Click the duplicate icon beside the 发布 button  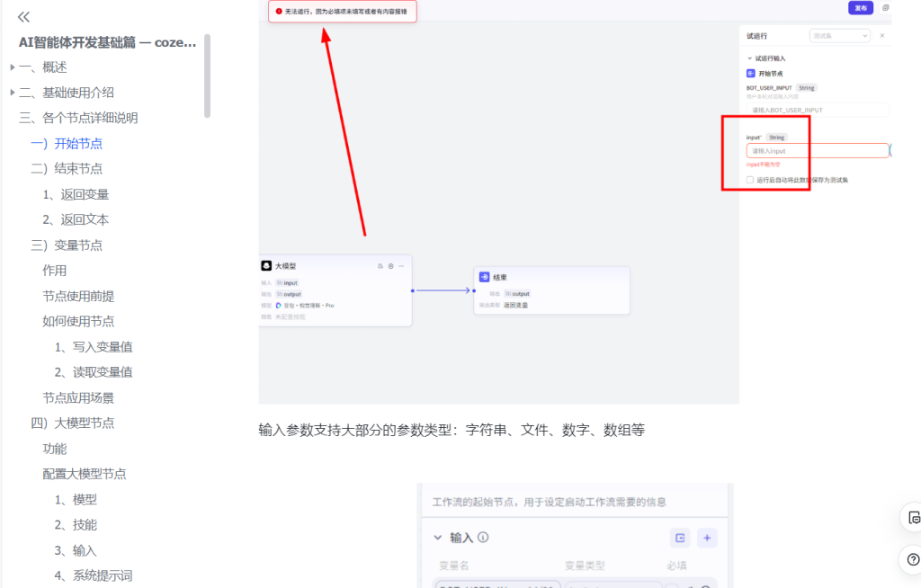click(x=885, y=7)
